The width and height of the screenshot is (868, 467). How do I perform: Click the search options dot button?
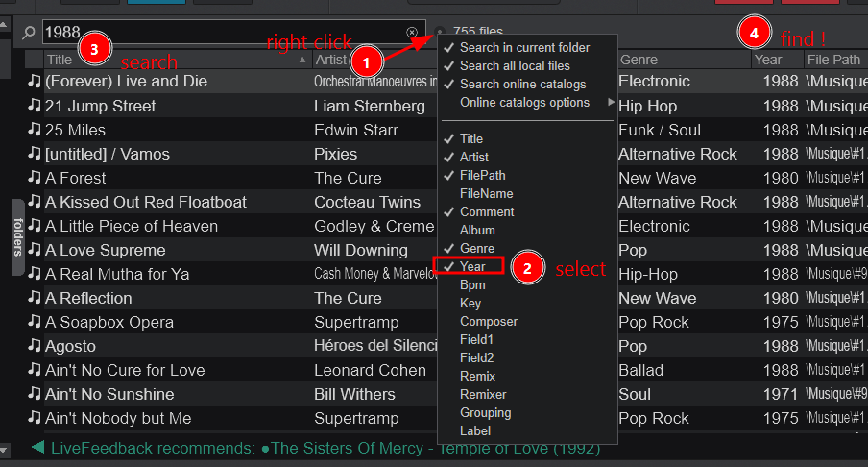pyautogui.click(x=440, y=32)
